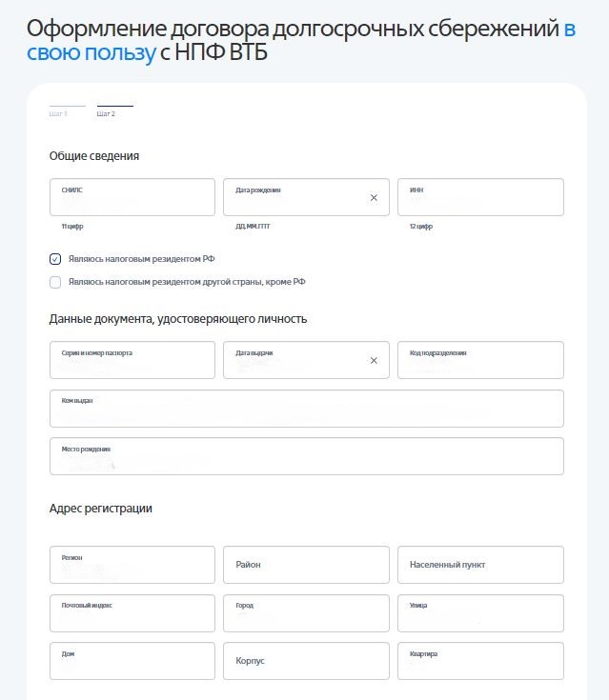
Task: Clear the Дата выдачи field with X icon
Action: (374, 360)
